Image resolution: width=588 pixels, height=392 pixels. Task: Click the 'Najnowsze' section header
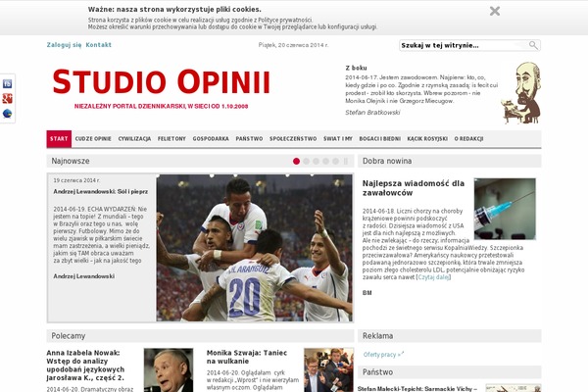(71, 161)
